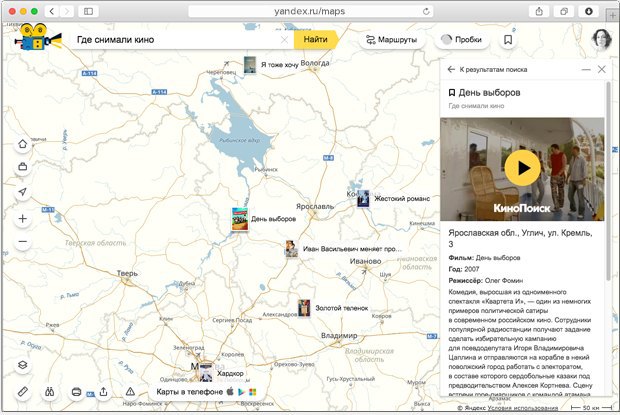Click the movie camera logo icon
This screenshot has width=620, height=415.
[x=38, y=37]
